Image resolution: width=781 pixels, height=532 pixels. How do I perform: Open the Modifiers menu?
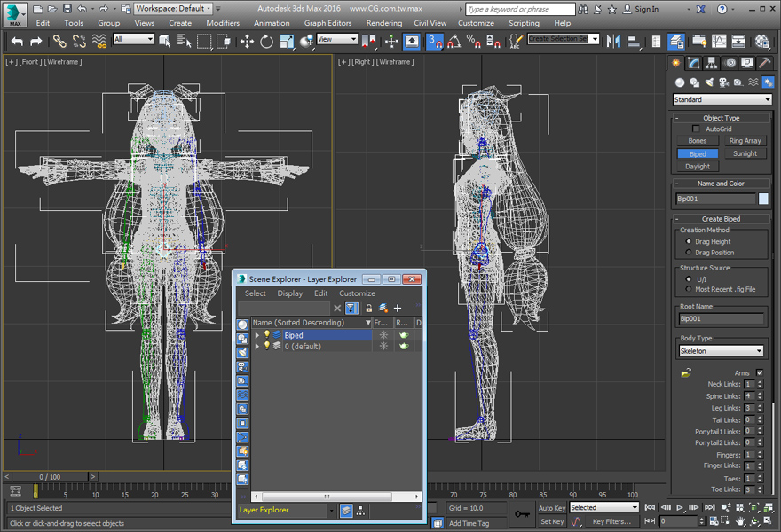click(223, 23)
